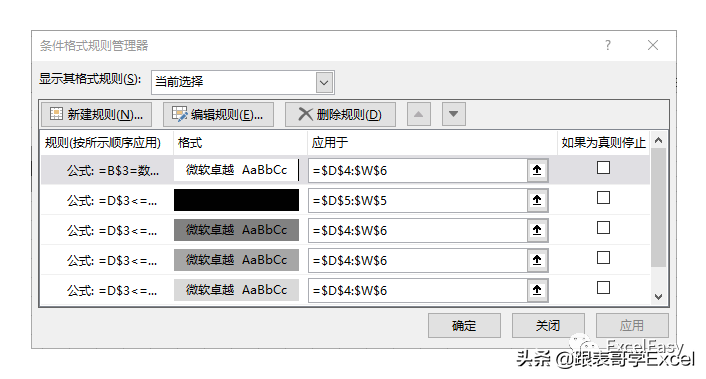The width and height of the screenshot is (706, 379).
Task: Confirm with the 确定 button
Action: point(464,325)
